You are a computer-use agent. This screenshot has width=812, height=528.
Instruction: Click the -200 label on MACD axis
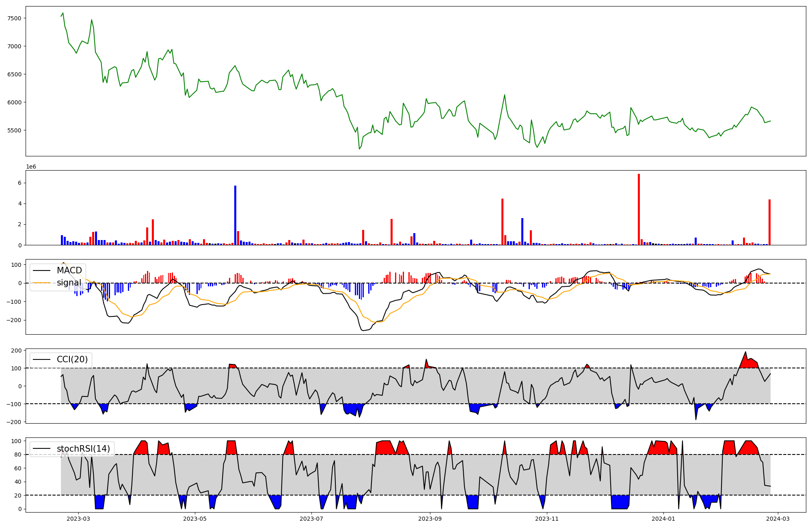pos(14,320)
